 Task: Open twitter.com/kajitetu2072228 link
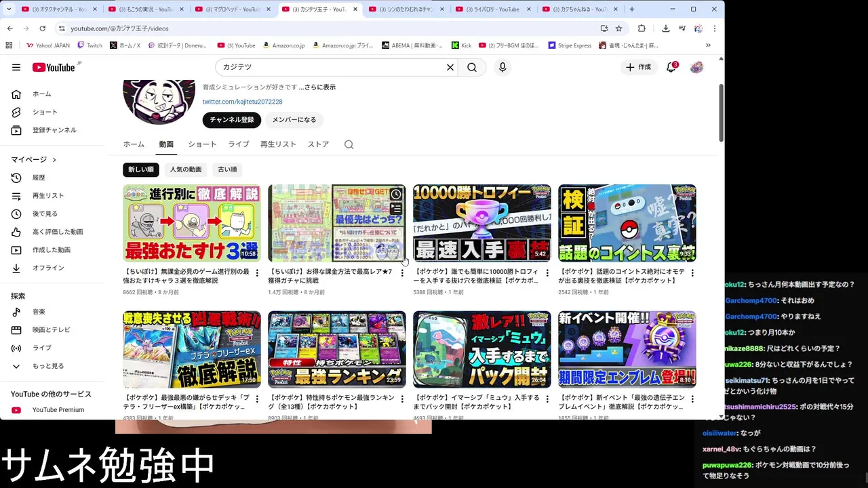(242, 102)
